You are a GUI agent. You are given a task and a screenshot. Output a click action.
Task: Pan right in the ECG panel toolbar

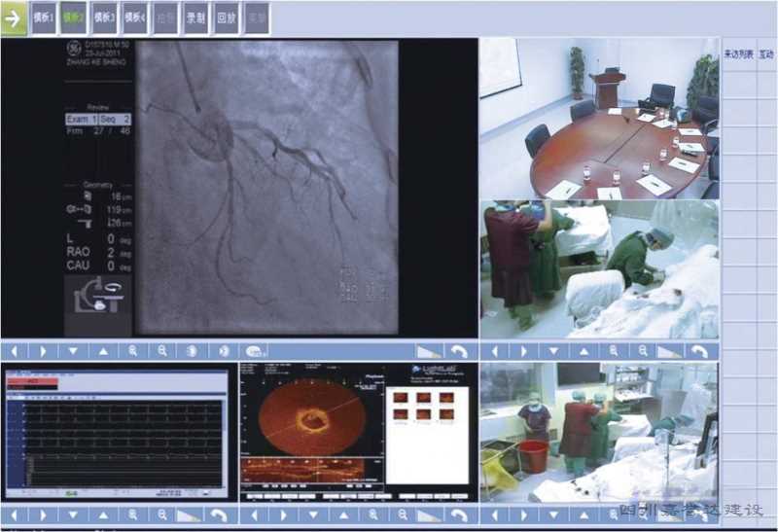tap(44, 514)
